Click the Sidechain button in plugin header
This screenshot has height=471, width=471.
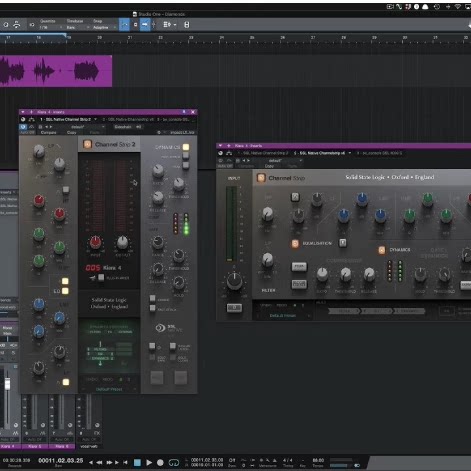click(x=123, y=127)
